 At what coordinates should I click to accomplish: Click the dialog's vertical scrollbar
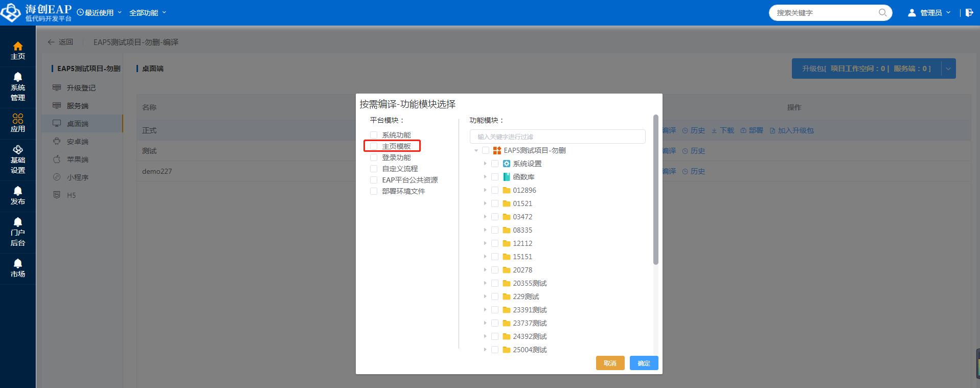(x=655, y=189)
